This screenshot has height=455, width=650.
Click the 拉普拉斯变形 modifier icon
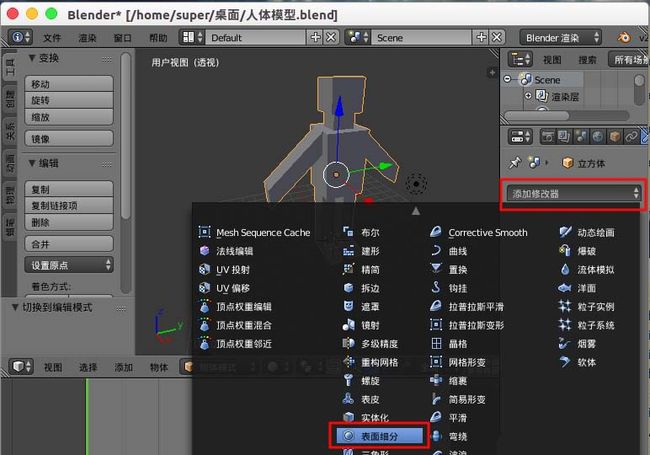click(436, 325)
